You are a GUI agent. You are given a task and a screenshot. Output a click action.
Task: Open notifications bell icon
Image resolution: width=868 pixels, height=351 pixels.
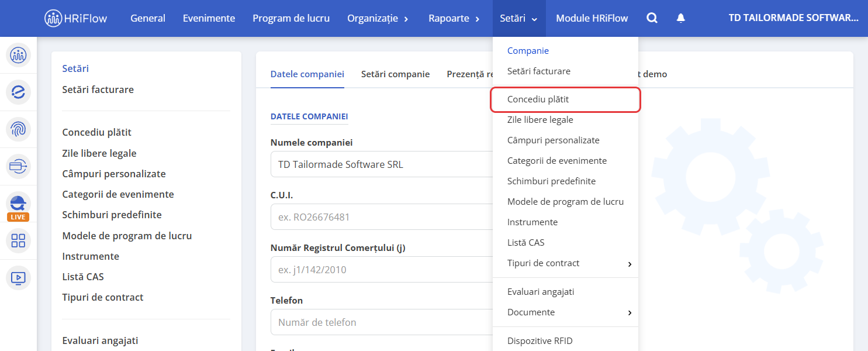(x=680, y=18)
